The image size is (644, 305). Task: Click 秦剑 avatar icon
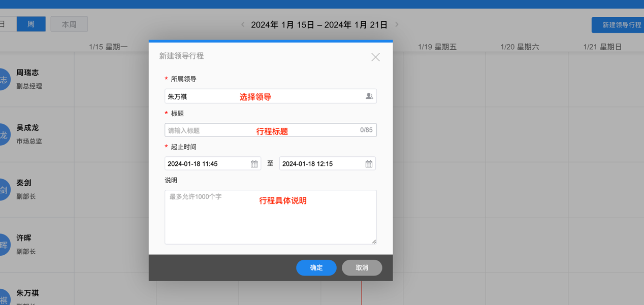coord(4,190)
